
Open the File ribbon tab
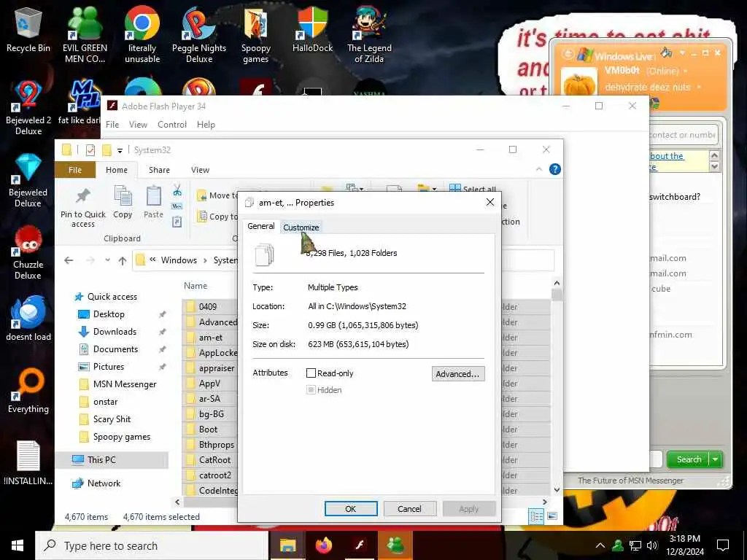tap(75, 170)
